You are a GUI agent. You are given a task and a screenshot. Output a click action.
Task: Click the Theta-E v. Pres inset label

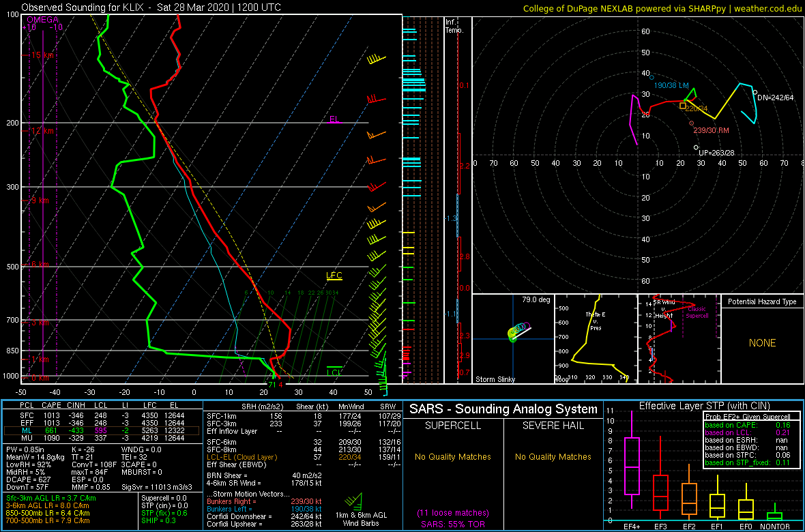[x=597, y=321]
